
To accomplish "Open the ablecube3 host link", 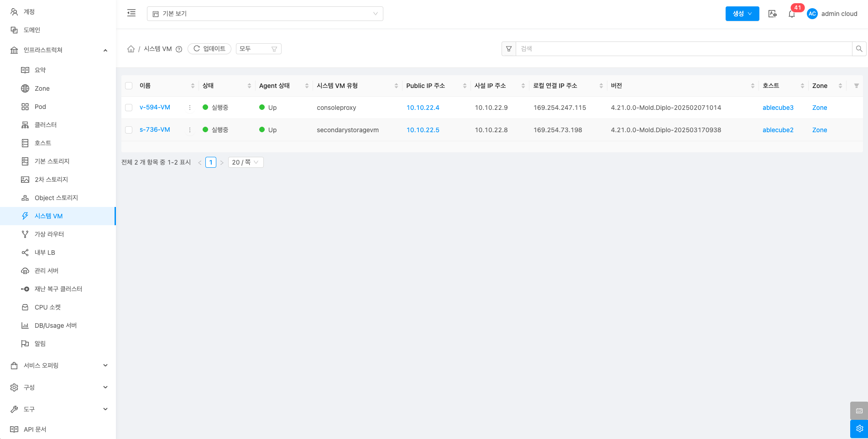I will 778,108.
